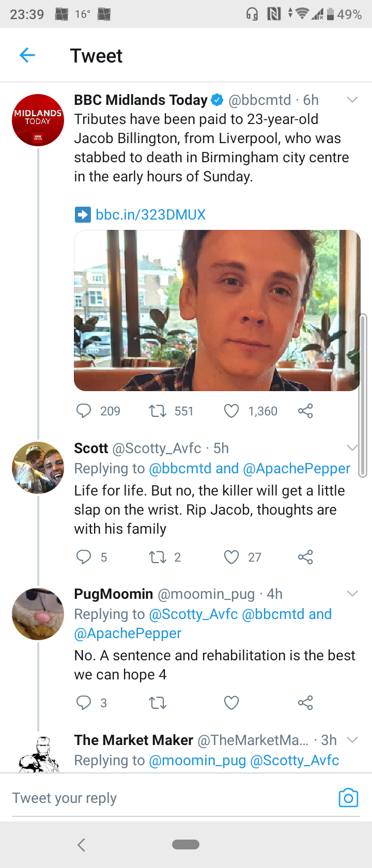The image size is (372, 868).
Task: Open reply icon on BBC Midlands tweet
Action: [x=84, y=411]
